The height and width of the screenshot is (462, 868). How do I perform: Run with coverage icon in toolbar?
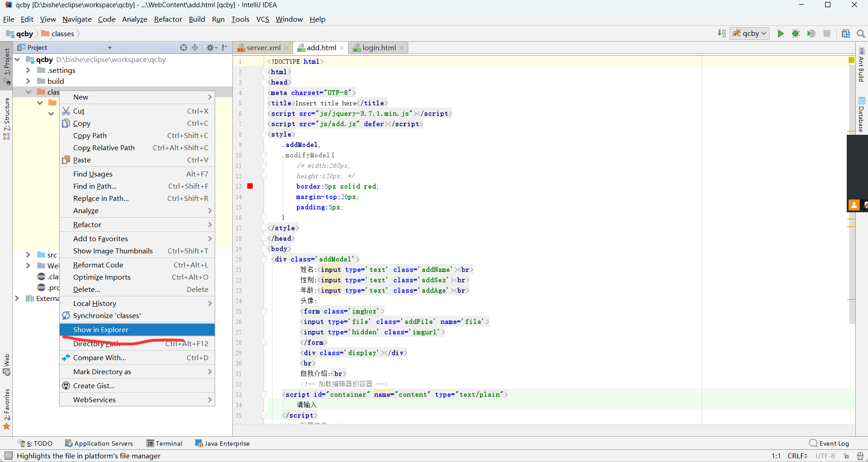coord(811,33)
